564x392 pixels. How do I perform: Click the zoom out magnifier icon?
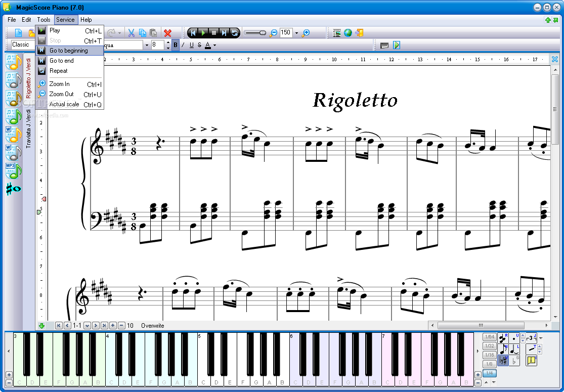tap(273, 33)
